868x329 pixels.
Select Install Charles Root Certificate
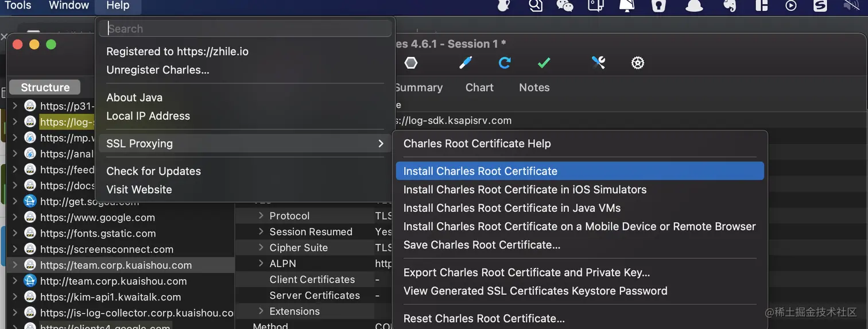(x=580, y=171)
